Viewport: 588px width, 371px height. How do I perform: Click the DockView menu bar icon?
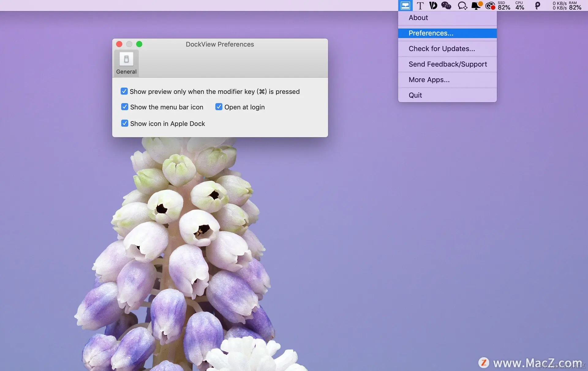(405, 6)
